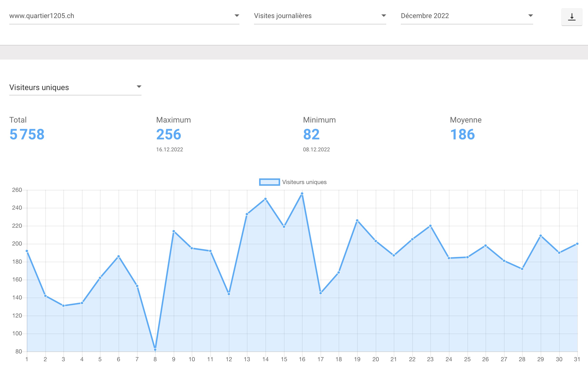Image resolution: width=588 pixels, height=371 pixels.
Task: Click the Total heading label
Action: click(x=18, y=120)
